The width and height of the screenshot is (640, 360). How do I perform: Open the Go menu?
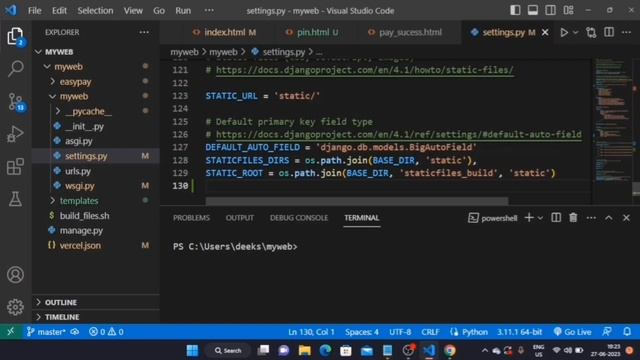point(159,11)
